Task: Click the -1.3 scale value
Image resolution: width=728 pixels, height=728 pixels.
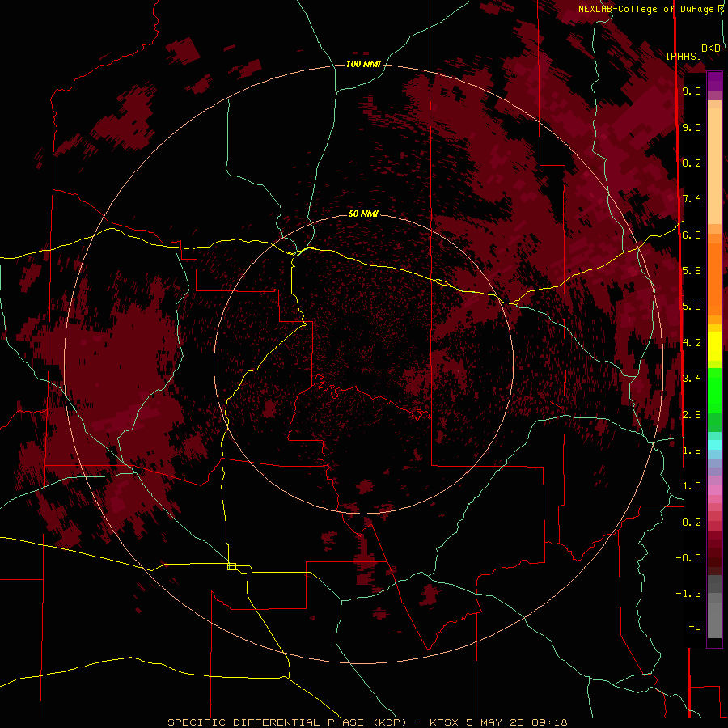Action: (x=688, y=594)
